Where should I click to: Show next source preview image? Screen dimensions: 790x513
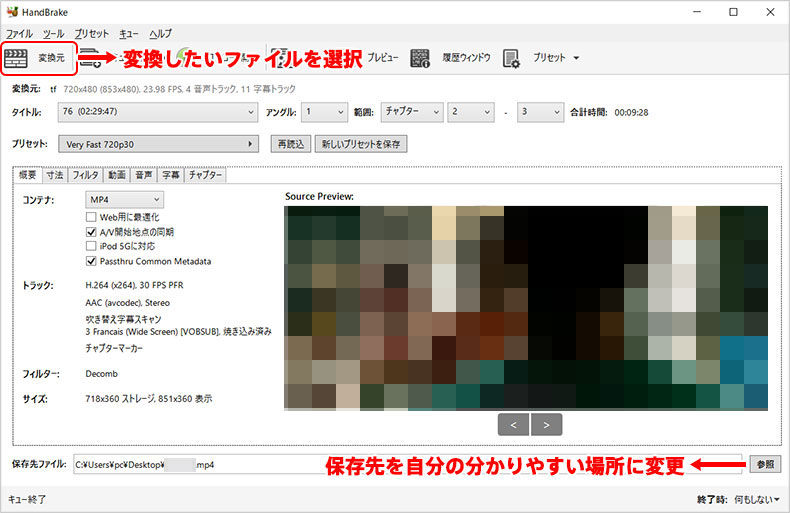pyautogui.click(x=547, y=424)
